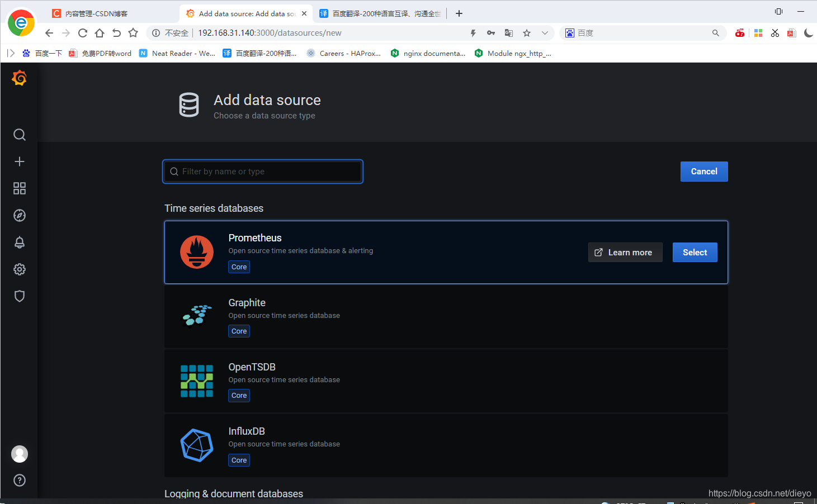
Task: Click the star bookmark icon beside home
Action: point(133,33)
